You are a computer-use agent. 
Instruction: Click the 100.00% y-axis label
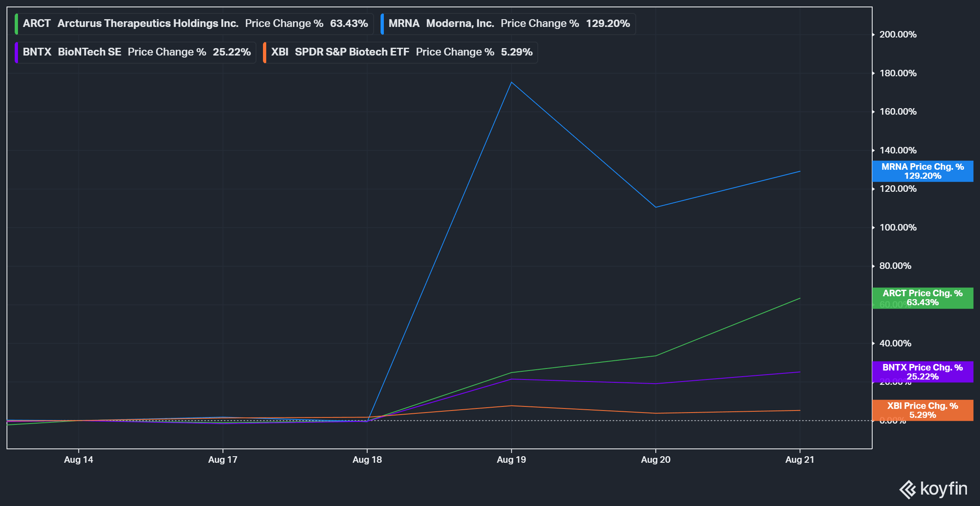click(898, 228)
